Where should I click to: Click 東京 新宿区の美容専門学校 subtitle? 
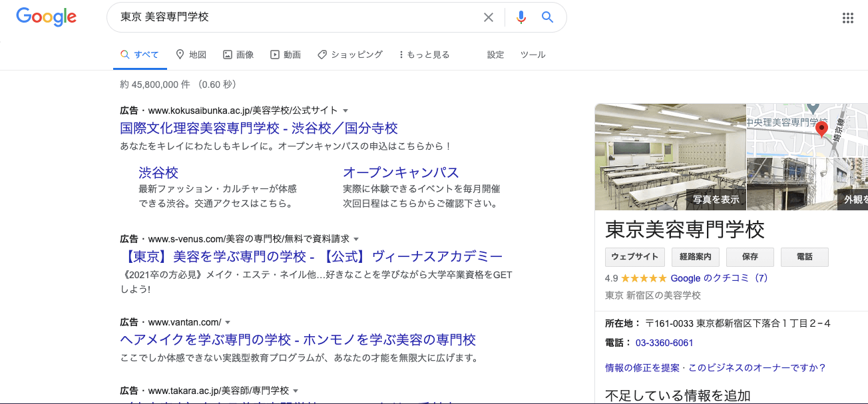(653, 295)
